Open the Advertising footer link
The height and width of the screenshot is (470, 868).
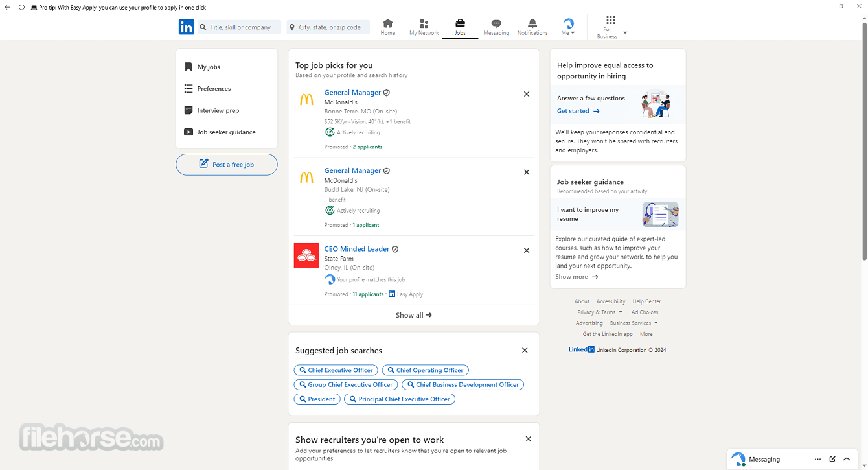tap(589, 323)
